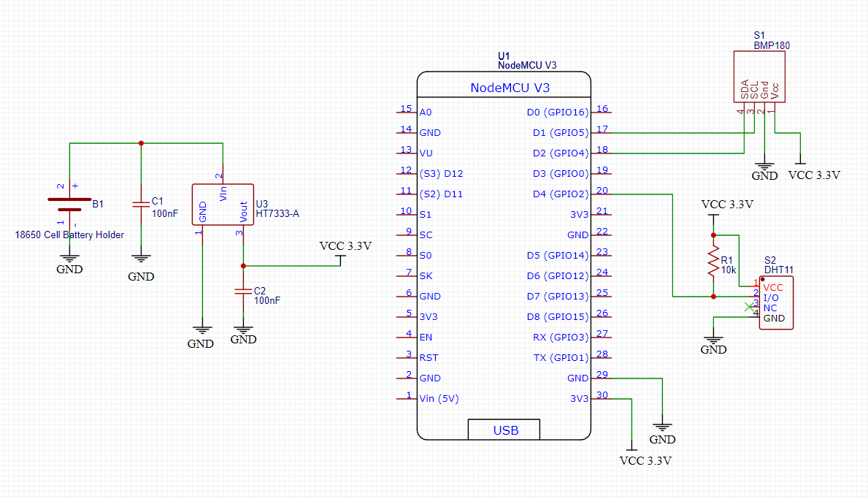The height and width of the screenshot is (499, 868).
Task: Click the D5 (GPIO14) pin label
Action: (x=558, y=256)
